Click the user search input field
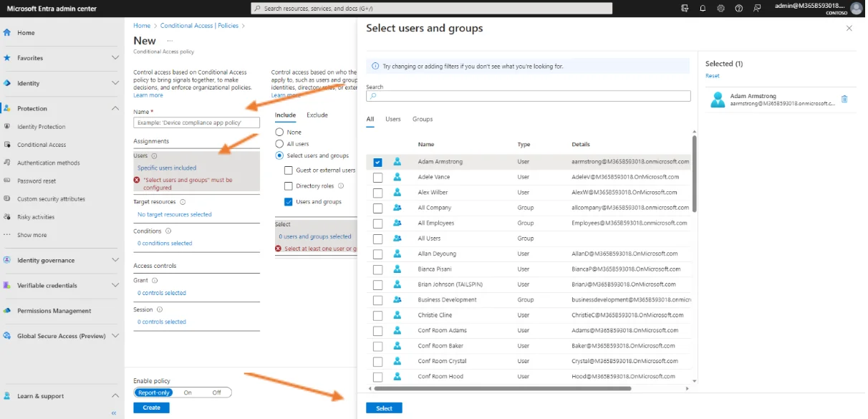Image resolution: width=868 pixels, height=419 pixels. (x=529, y=96)
